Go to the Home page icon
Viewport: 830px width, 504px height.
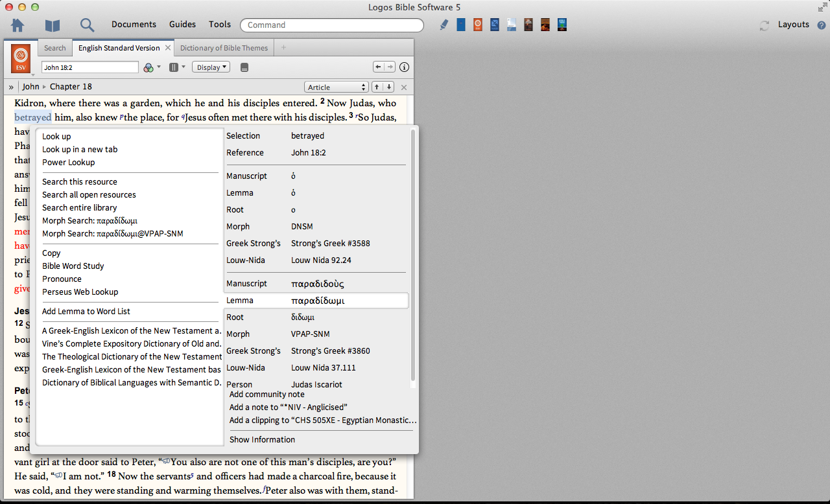tap(18, 25)
